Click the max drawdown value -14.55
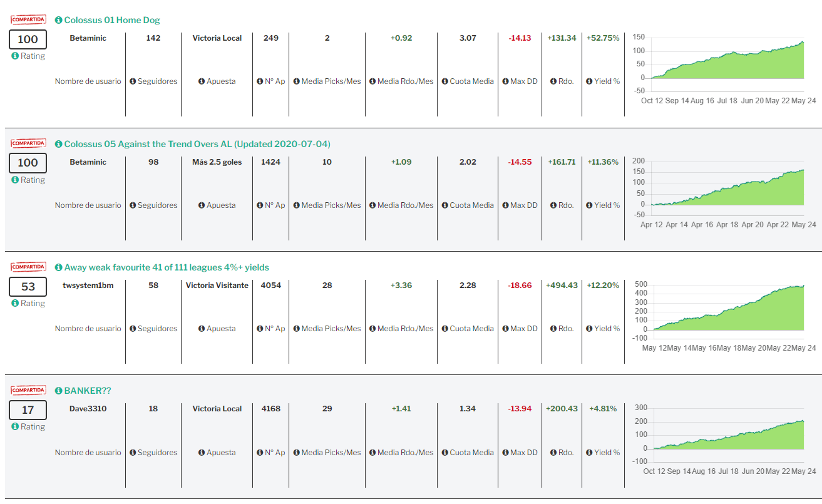The image size is (822, 504). pos(520,162)
